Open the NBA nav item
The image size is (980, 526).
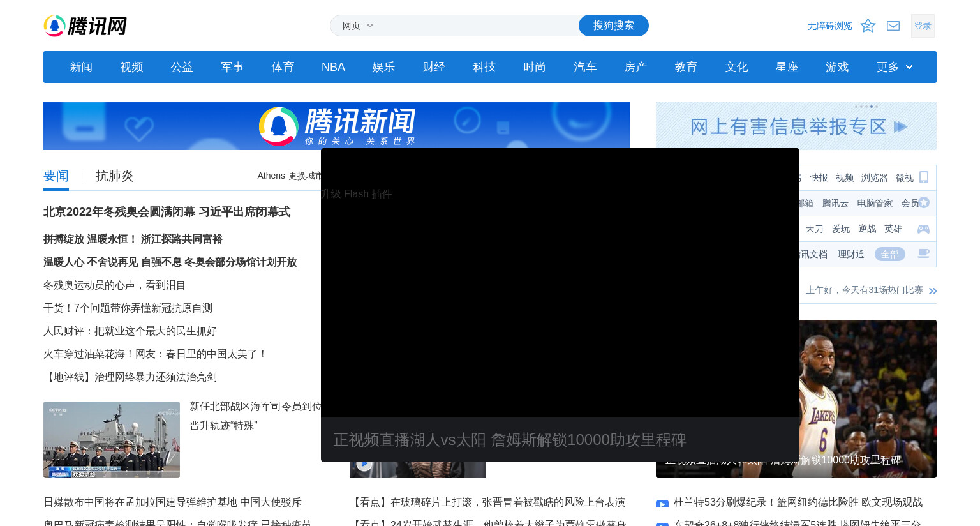pos(333,67)
